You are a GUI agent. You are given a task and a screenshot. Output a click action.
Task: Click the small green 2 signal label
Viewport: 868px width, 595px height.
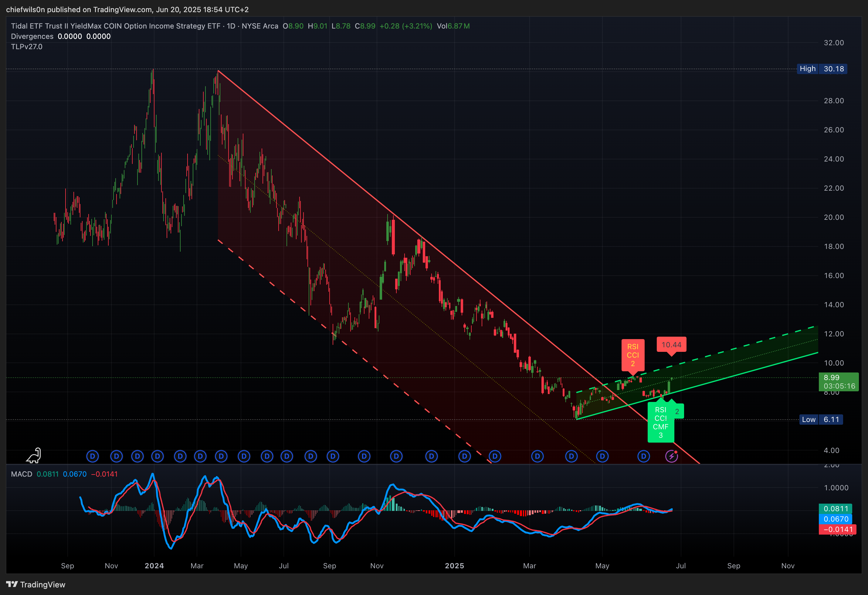click(x=677, y=411)
